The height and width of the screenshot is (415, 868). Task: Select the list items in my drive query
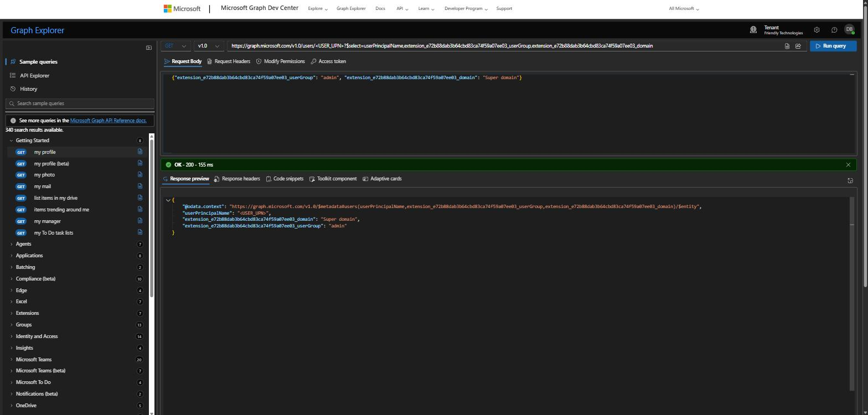point(55,198)
